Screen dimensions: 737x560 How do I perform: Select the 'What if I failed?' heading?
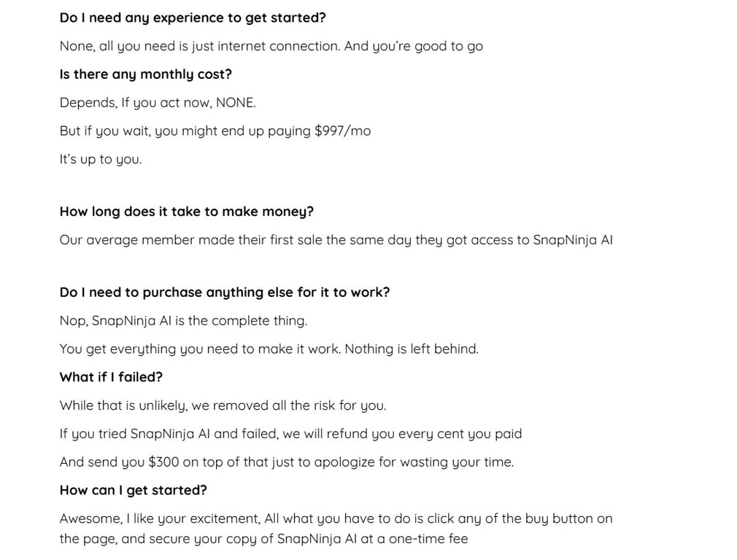pos(111,377)
